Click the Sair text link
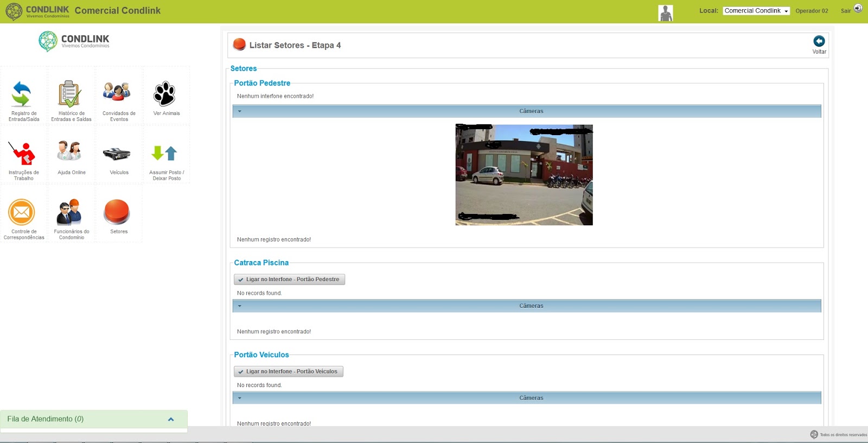 [846, 11]
